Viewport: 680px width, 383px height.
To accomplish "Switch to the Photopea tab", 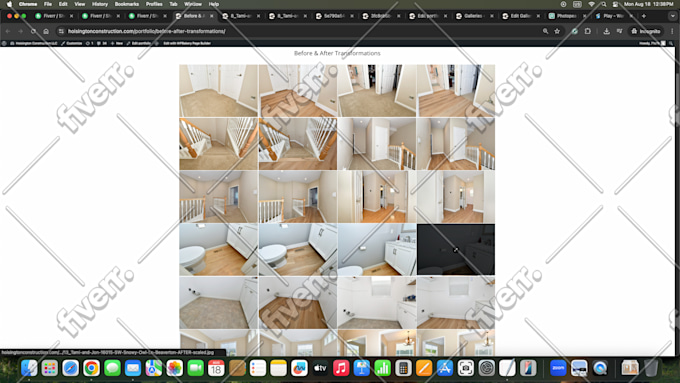I will pos(567,16).
